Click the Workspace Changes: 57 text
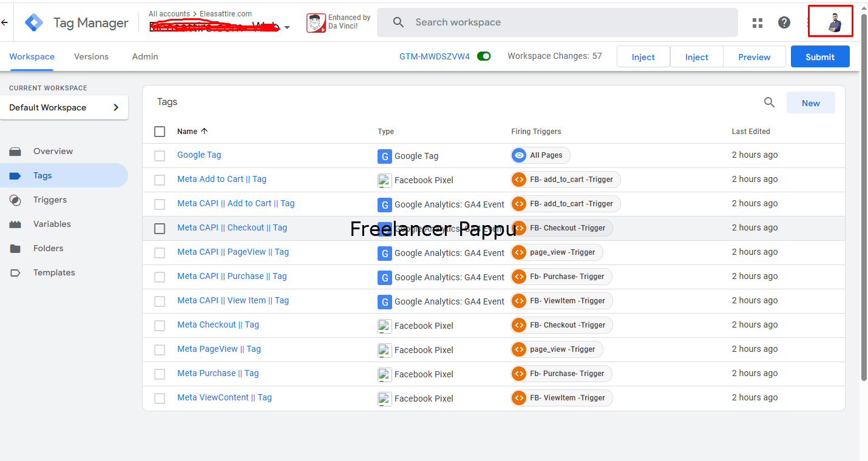This screenshot has height=461, width=868. point(555,56)
